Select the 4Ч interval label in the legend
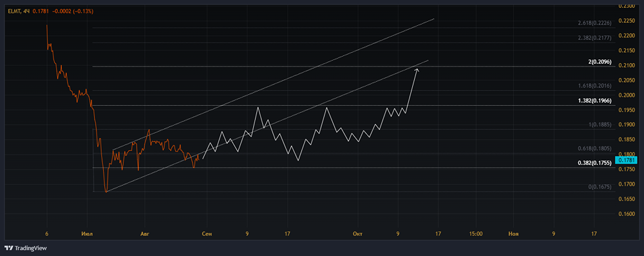The height and width of the screenshot is (256, 644). point(26,11)
